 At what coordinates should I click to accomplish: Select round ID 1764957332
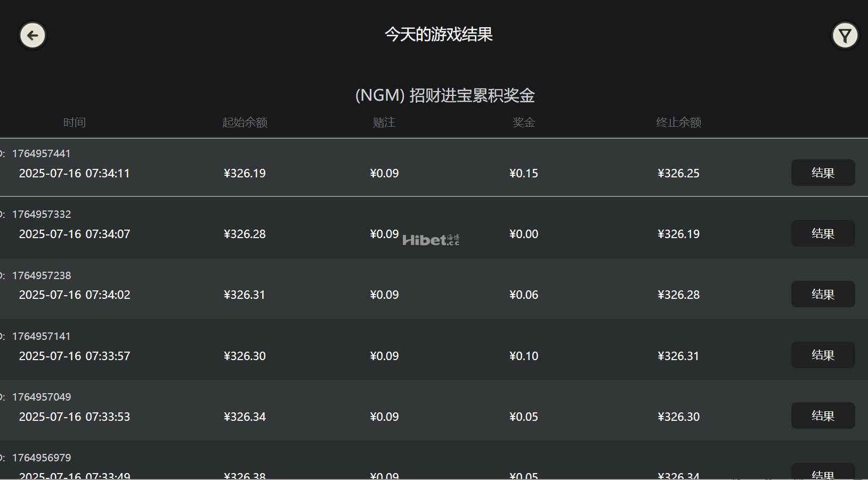click(41, 214)
